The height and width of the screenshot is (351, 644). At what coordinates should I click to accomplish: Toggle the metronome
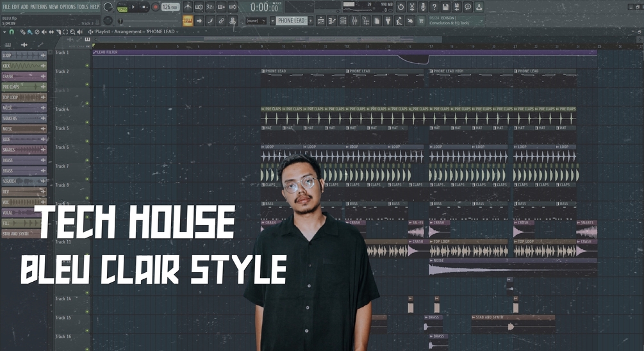(x=188, y=7)
